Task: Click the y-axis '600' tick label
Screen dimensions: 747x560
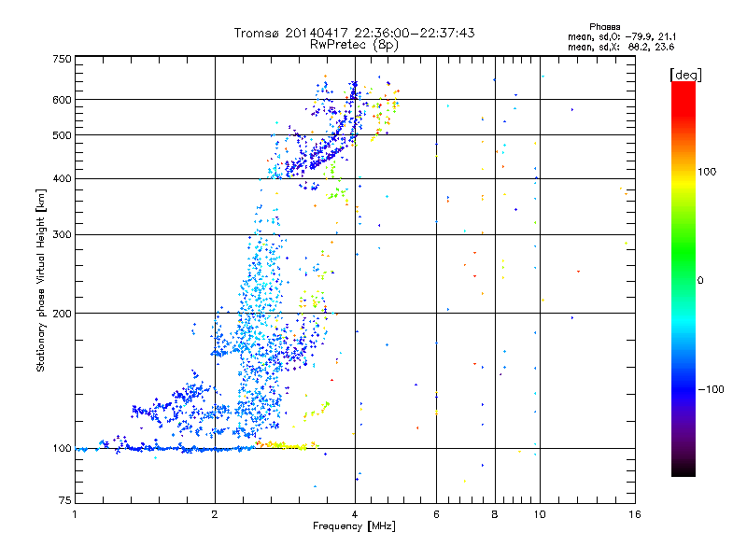Action: 62,100
